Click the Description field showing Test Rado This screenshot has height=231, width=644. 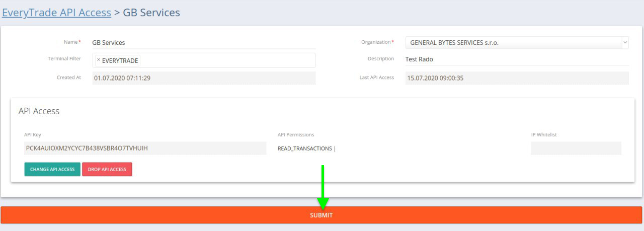click(517, 59)
